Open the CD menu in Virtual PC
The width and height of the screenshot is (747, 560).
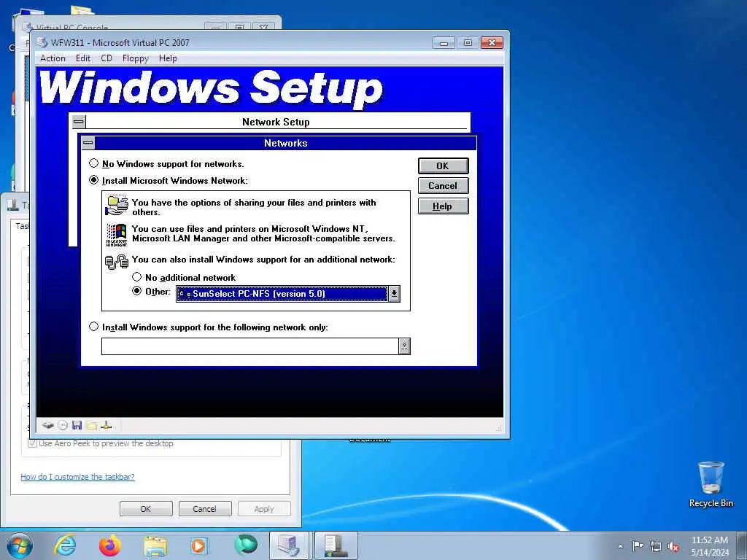[x=107, y=58]
